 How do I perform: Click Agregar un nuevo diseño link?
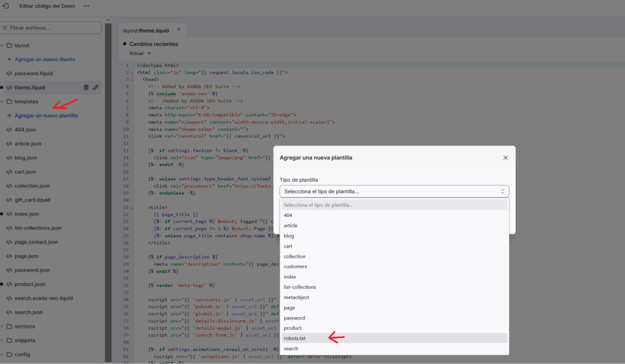pyautogui.click(x=45, y=60)
